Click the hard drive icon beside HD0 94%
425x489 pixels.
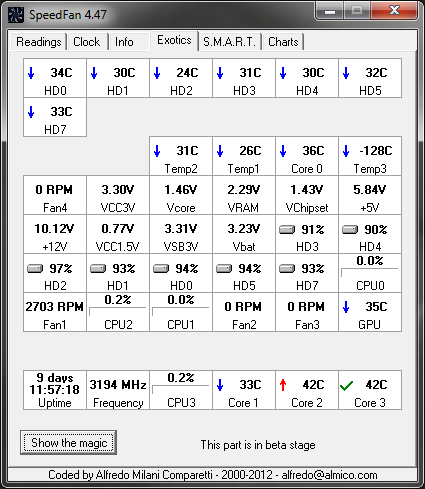pyautogui.click(x=161, y=268)
